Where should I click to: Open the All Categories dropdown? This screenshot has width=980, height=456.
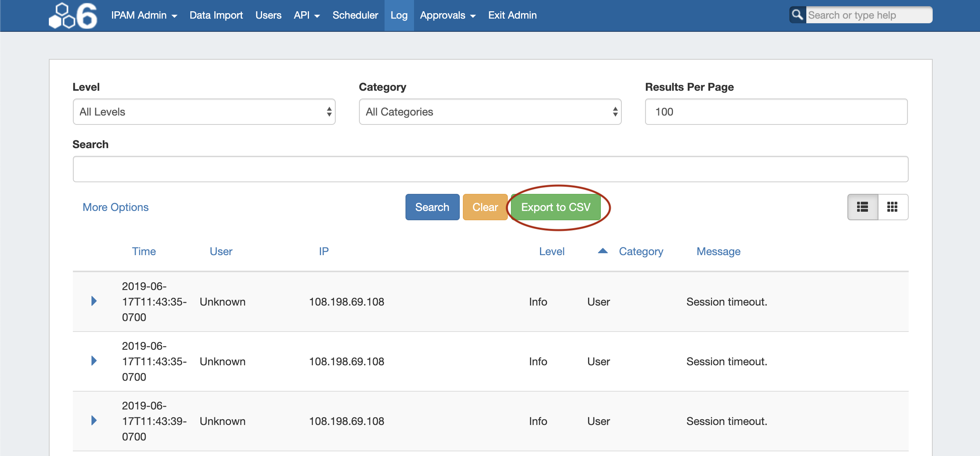(x=490, y=112)
